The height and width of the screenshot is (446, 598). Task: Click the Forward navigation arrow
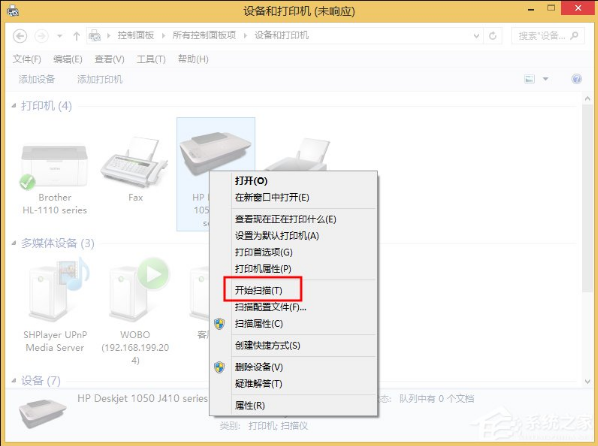pyautogui.click(x=41, y=36)
